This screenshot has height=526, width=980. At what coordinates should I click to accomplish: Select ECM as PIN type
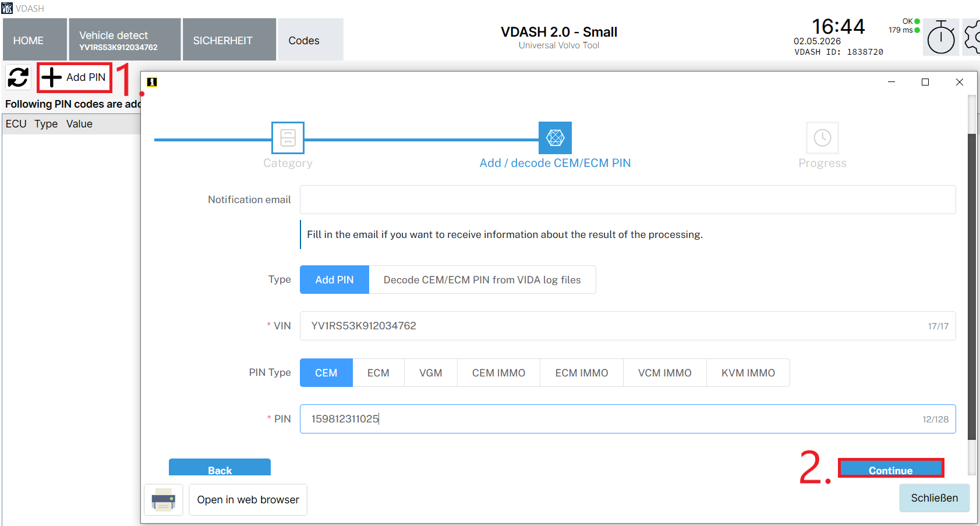(x=378, y=373)
